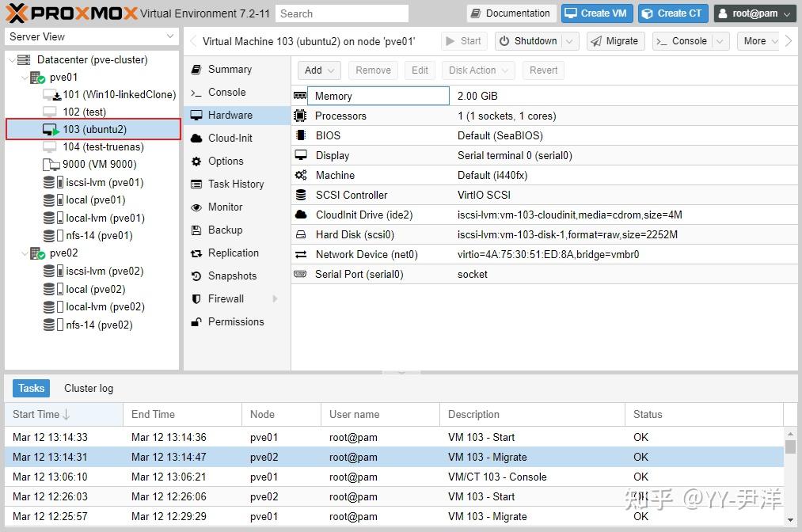Switch to the Cluster log tab

(88, 388)
